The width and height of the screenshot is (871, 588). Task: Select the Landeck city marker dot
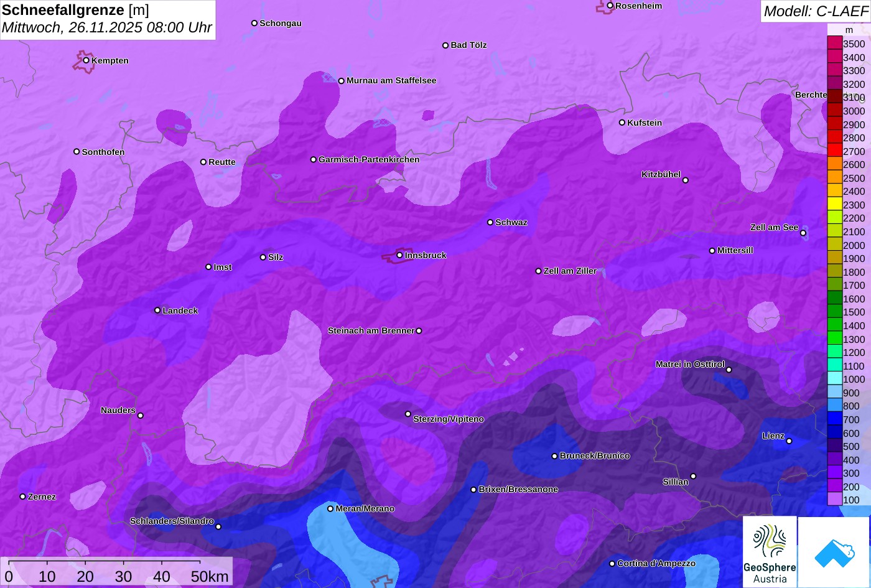coord(157,310)
